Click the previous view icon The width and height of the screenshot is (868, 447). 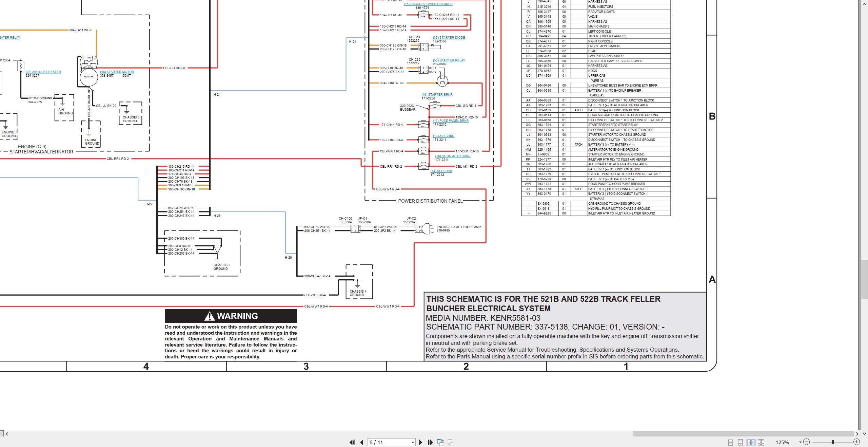click(x=441, y=442)
